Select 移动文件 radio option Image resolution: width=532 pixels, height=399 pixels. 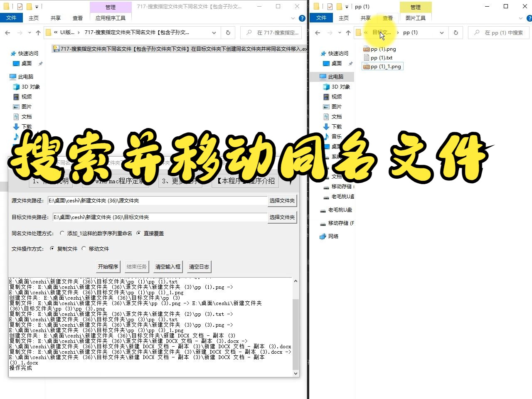click(95, 249)
